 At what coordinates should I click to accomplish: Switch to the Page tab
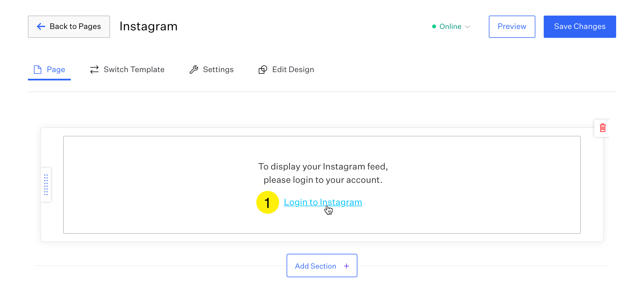pos(56,70)
